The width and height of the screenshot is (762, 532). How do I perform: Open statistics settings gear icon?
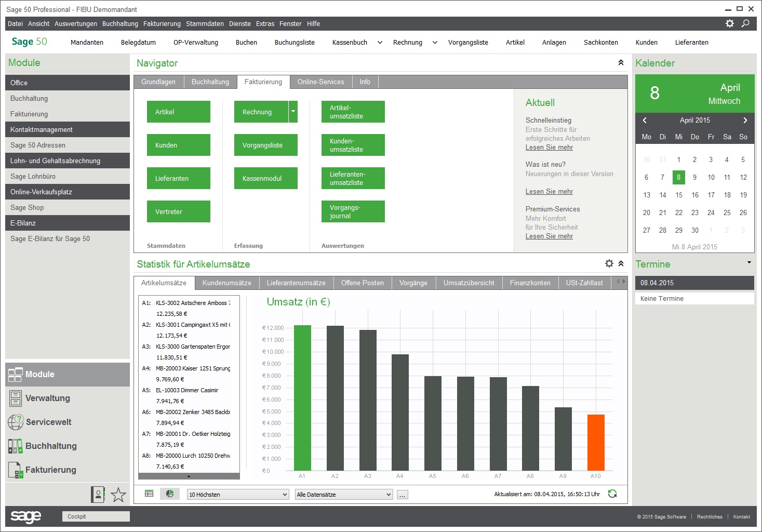pos(609,263)
